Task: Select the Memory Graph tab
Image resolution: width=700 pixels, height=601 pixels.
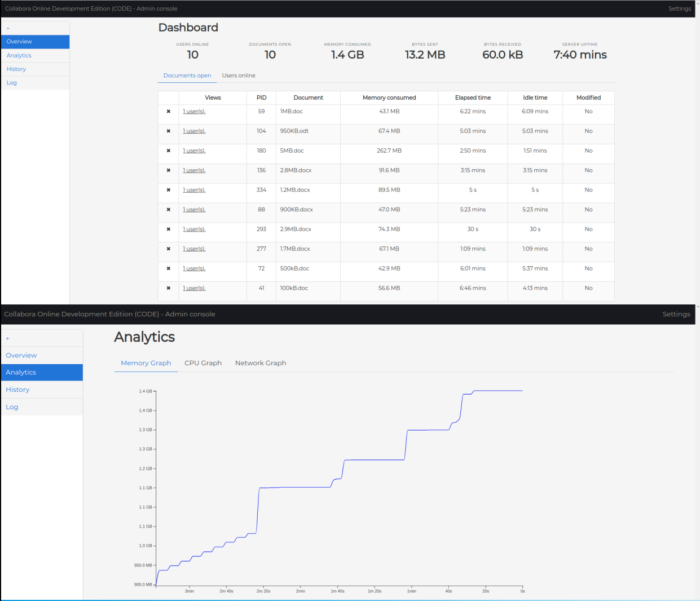Action: tap(146, 363)
